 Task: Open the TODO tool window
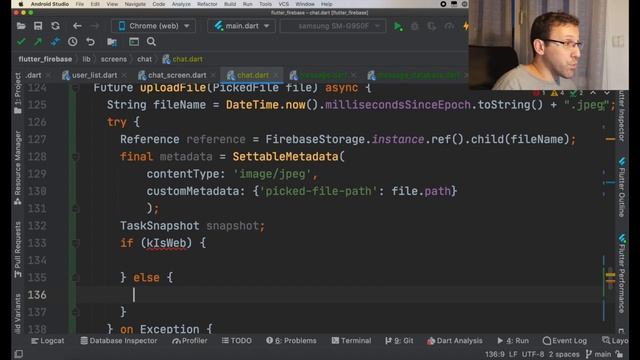coord(237,340)
